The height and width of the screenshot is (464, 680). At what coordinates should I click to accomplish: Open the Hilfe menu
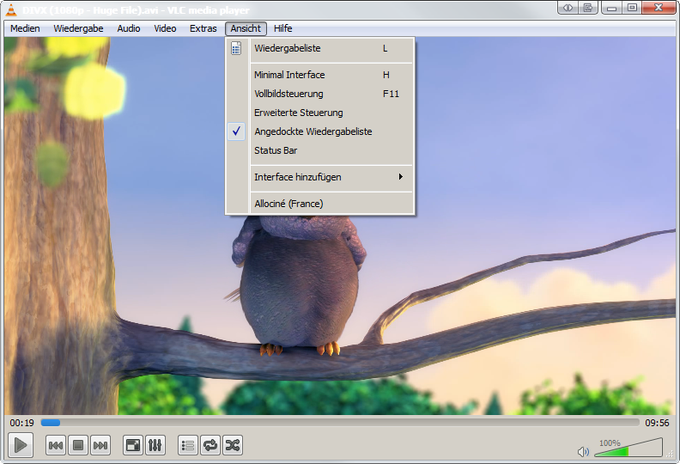[x=283, y=29]
